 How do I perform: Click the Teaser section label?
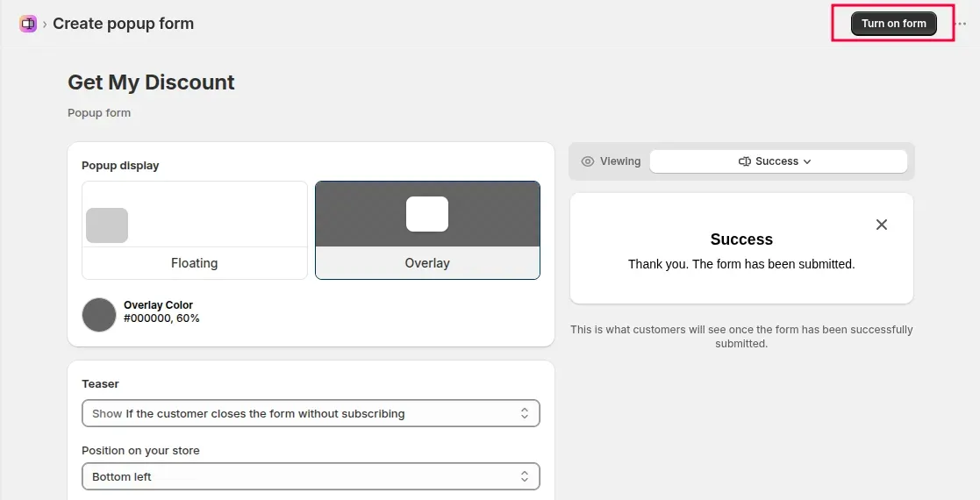[x=100, y=383]
